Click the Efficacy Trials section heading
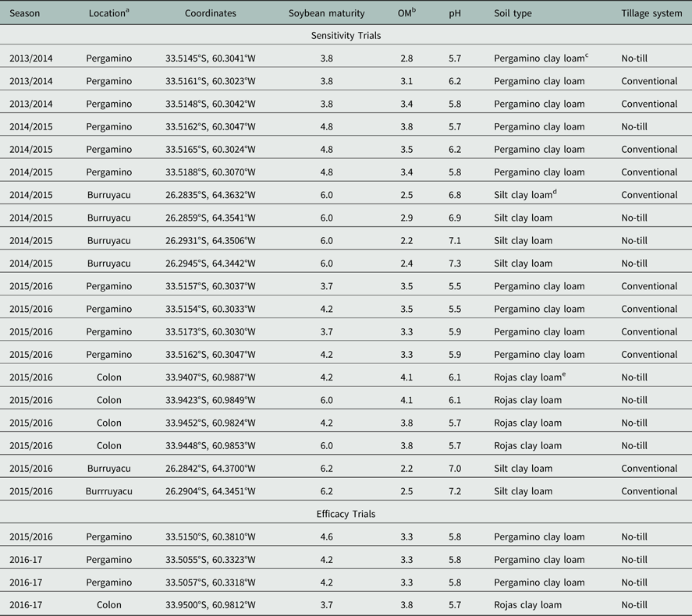This screenshot has height=616, width=692. click(346, 514)
